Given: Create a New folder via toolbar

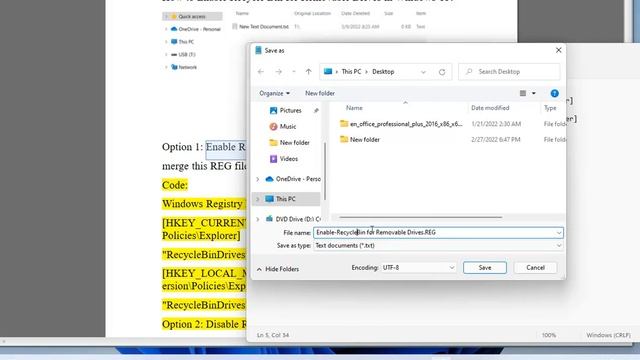Looking at the screenshot, I should click(320, 93).
